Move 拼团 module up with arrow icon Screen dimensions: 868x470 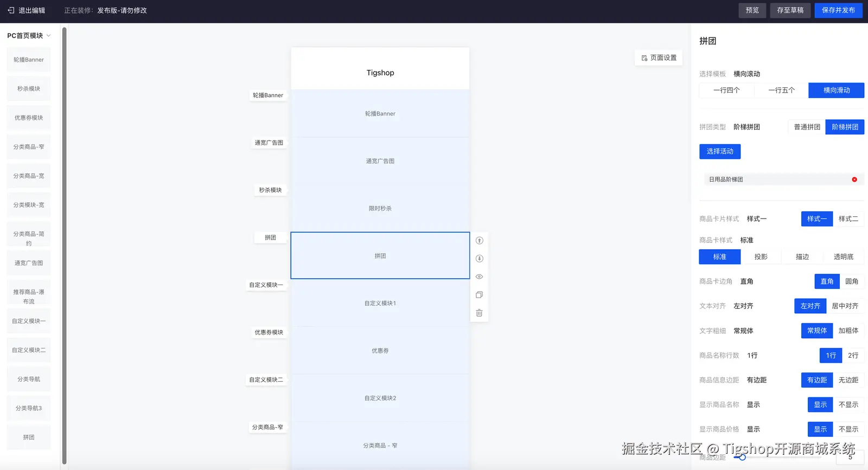click(479, 241)
